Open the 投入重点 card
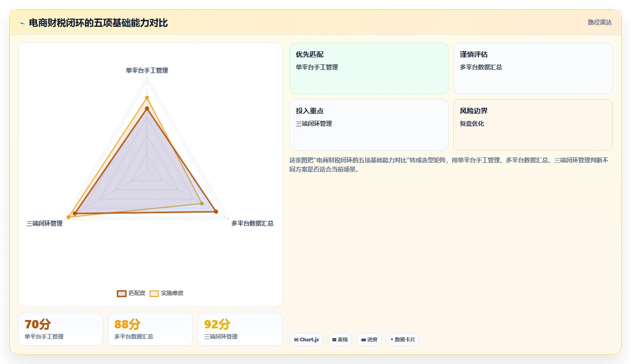 369,125
